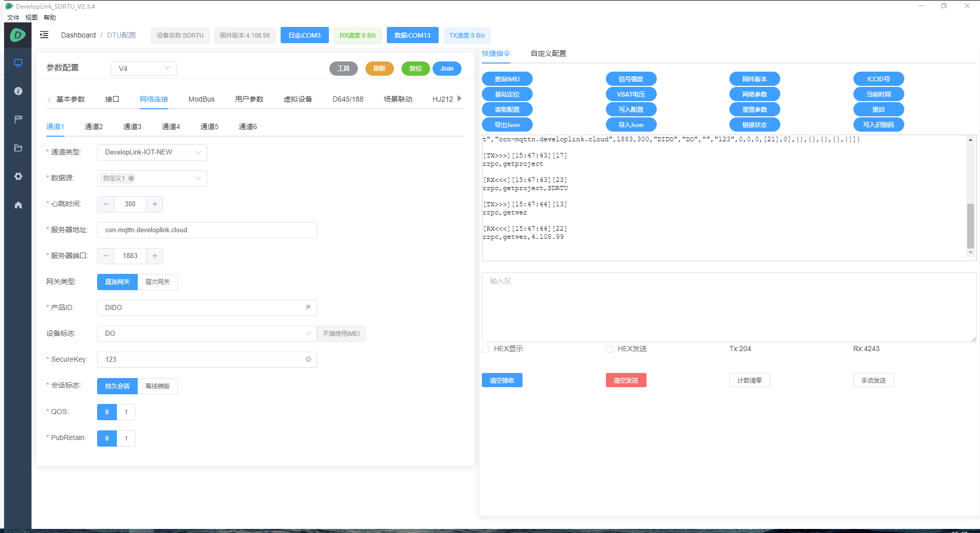Click the 工具 button
The image size is (980, 533).
[344, 68]
